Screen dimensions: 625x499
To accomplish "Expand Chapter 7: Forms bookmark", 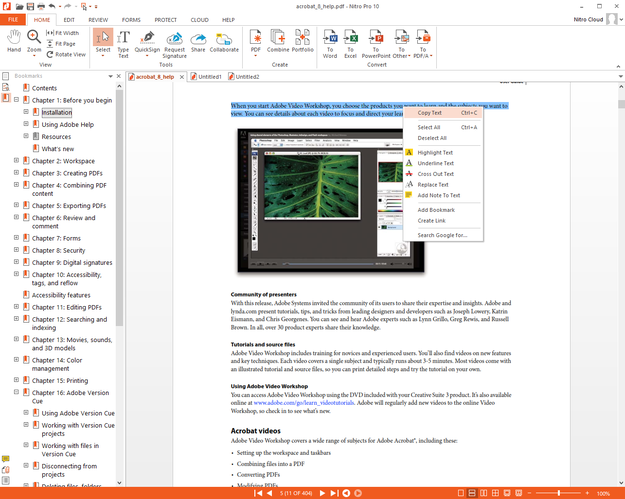I will pos(16,238).
